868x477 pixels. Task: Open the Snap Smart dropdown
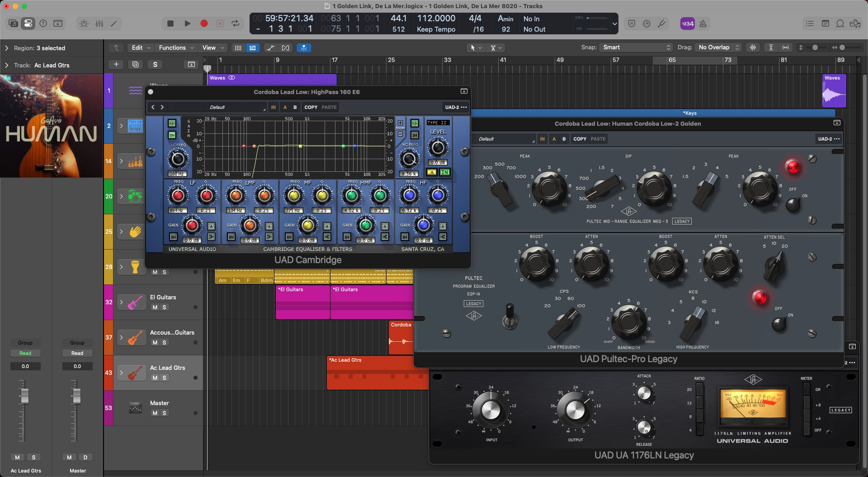coord(636,47)
